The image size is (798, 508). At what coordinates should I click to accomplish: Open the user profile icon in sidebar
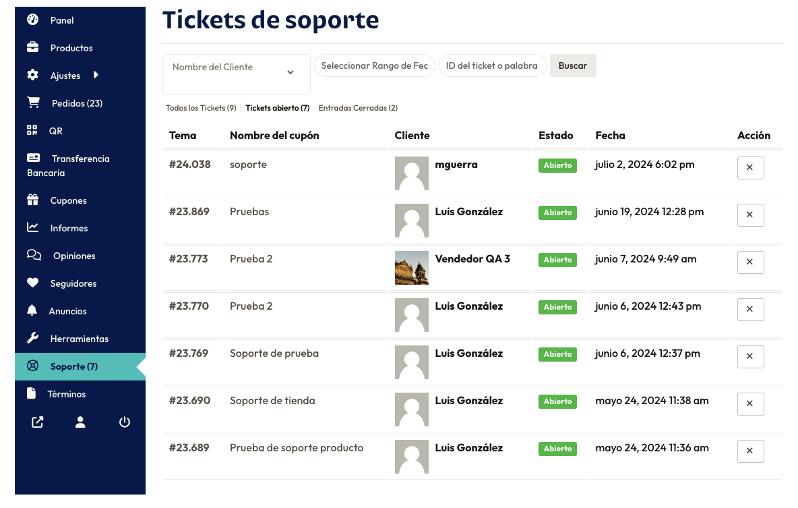pos(80,422)
